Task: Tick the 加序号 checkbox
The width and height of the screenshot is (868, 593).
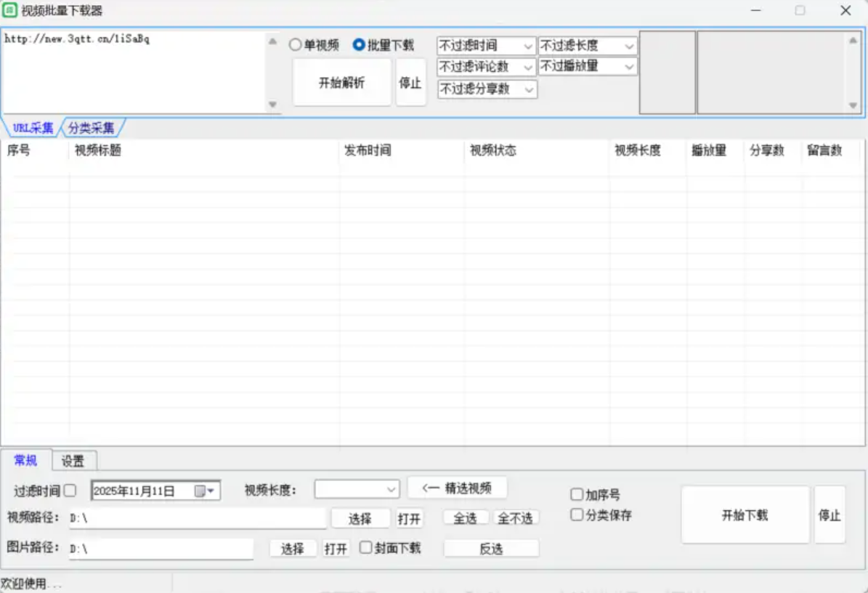Action: (577, 494)
